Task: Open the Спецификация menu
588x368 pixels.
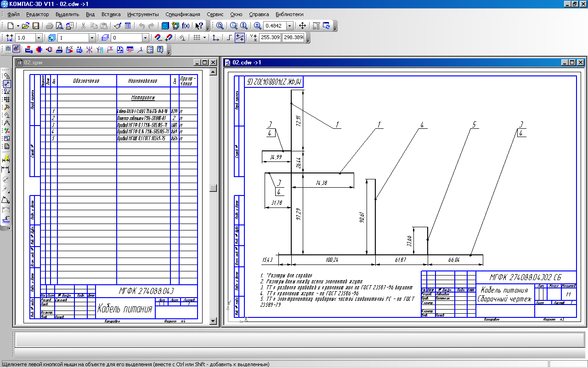Action: (182, 14)
